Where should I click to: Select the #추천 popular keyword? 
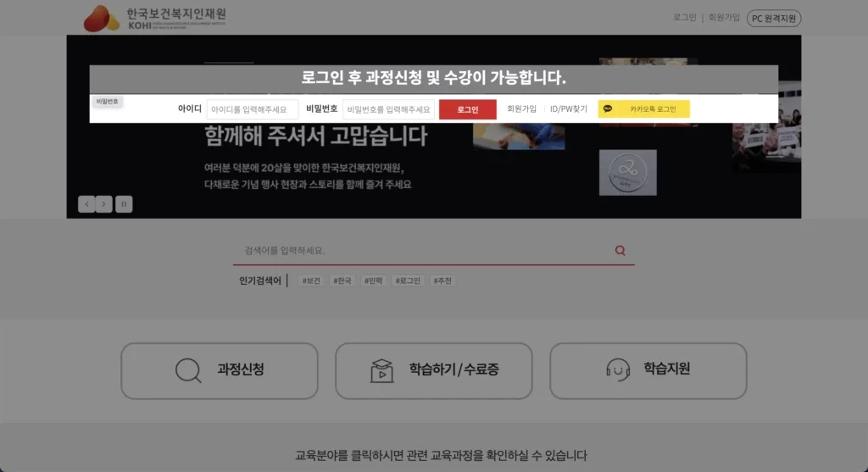[x=442, y=280]
